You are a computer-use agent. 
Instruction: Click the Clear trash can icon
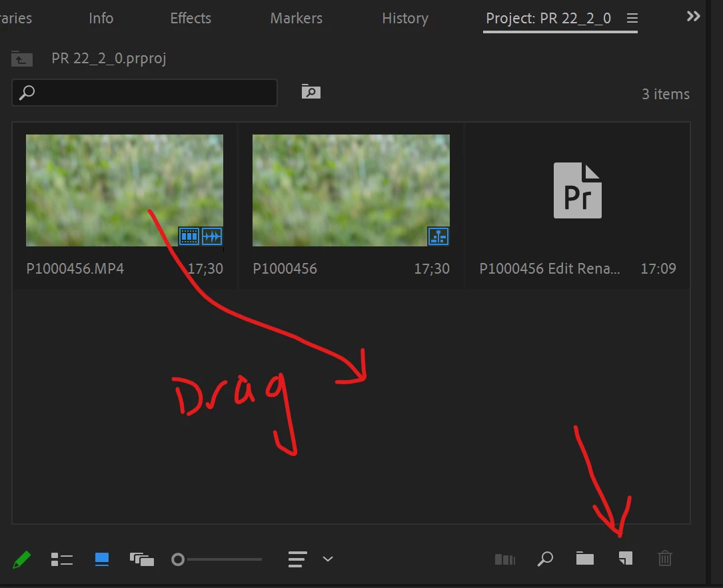665,559
